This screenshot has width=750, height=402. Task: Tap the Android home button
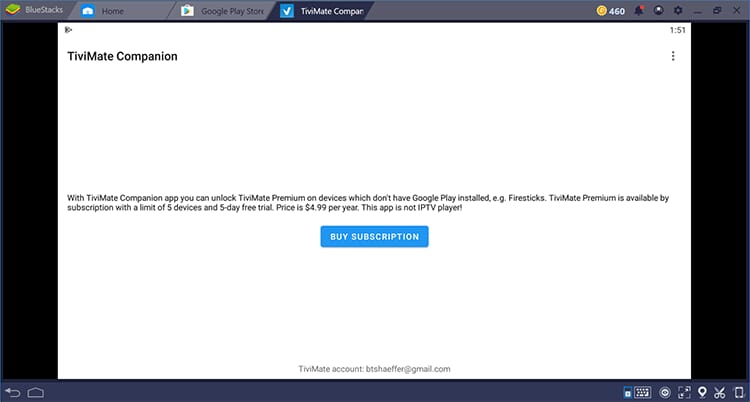(x=36, y=393)
